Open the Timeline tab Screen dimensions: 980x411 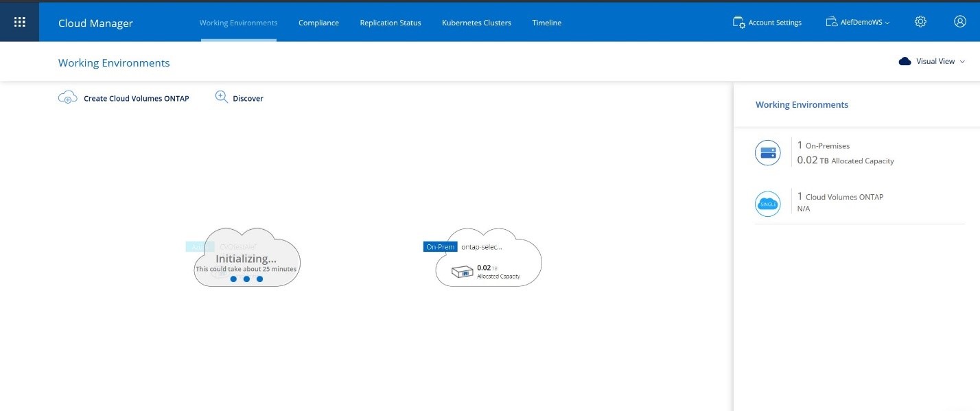click(x=546, y=23)
